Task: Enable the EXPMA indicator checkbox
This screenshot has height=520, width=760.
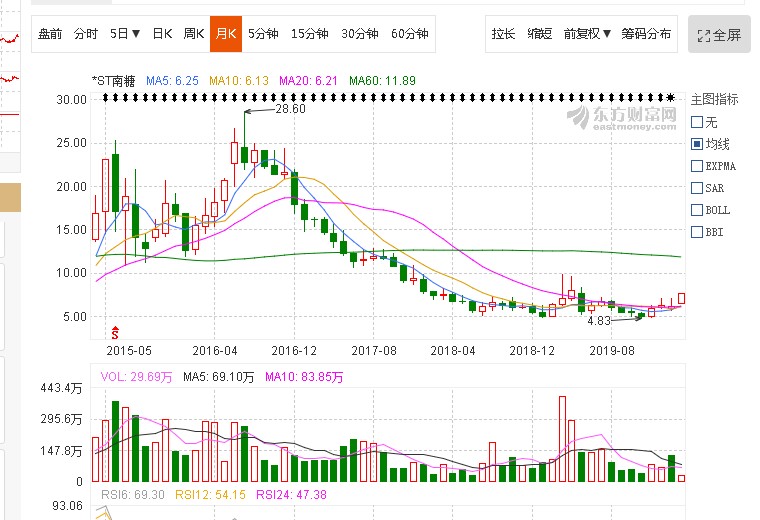Action: click(x=697, y=166)
